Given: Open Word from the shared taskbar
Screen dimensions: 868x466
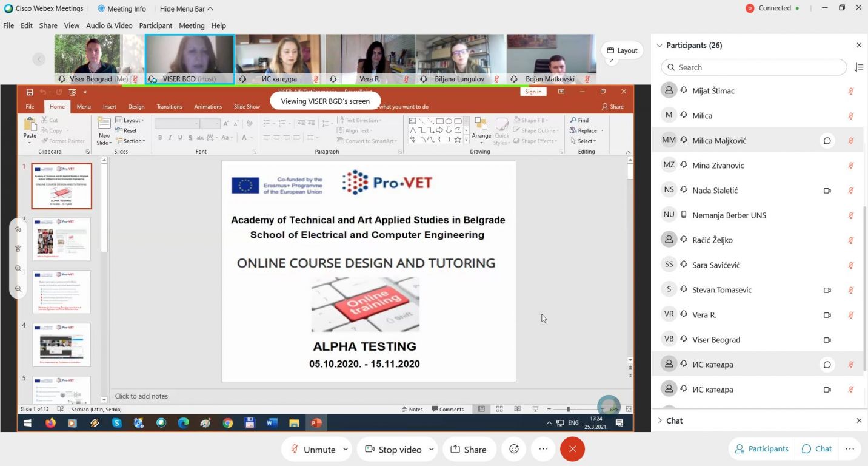Looking at the screenshot, I should pyautogui.click(x=272, y=423).
